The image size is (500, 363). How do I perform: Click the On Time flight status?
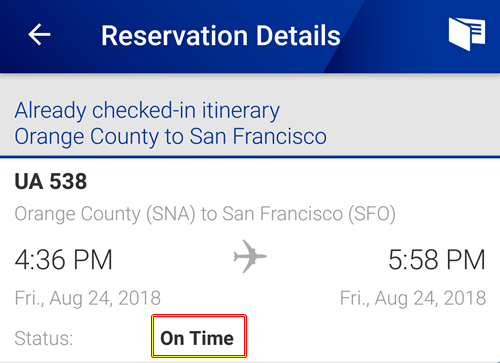(199, 336)
